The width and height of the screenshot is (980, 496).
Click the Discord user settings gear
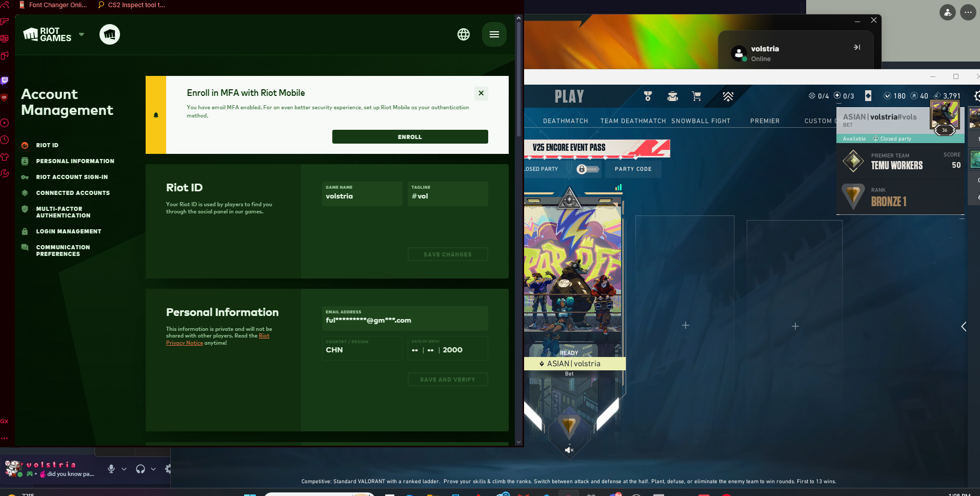coord(168,469)
